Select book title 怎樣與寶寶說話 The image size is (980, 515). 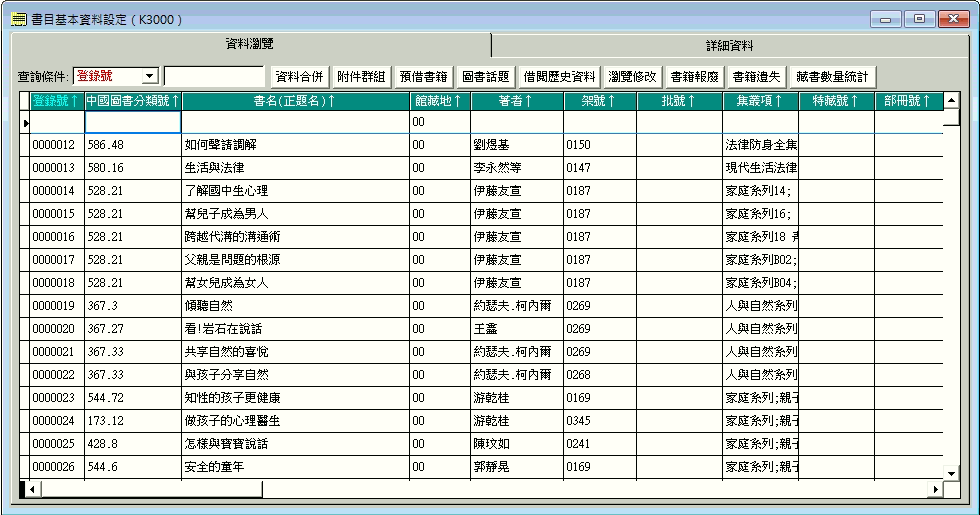click(x=226, y=444)
